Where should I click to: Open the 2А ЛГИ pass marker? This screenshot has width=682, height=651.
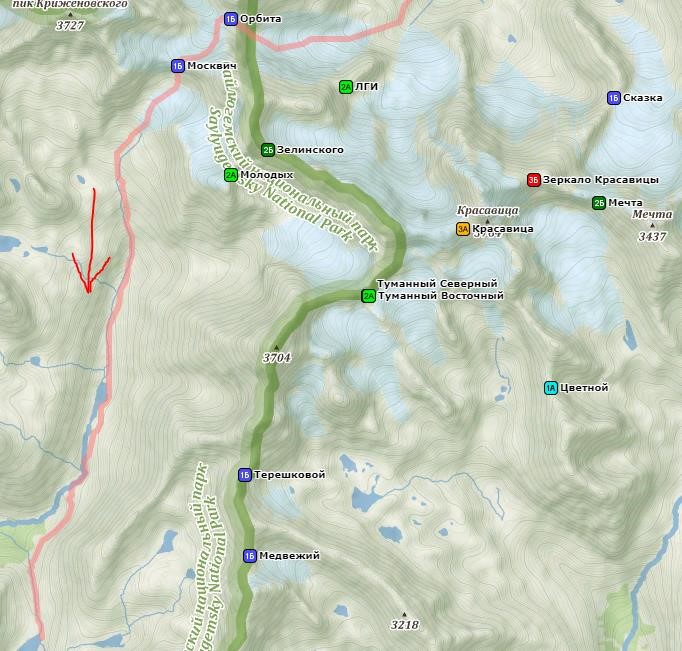coord(346,87)
